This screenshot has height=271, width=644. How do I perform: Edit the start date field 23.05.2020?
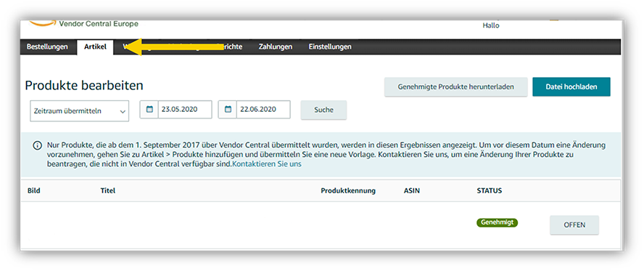click(x=185, y=110)
